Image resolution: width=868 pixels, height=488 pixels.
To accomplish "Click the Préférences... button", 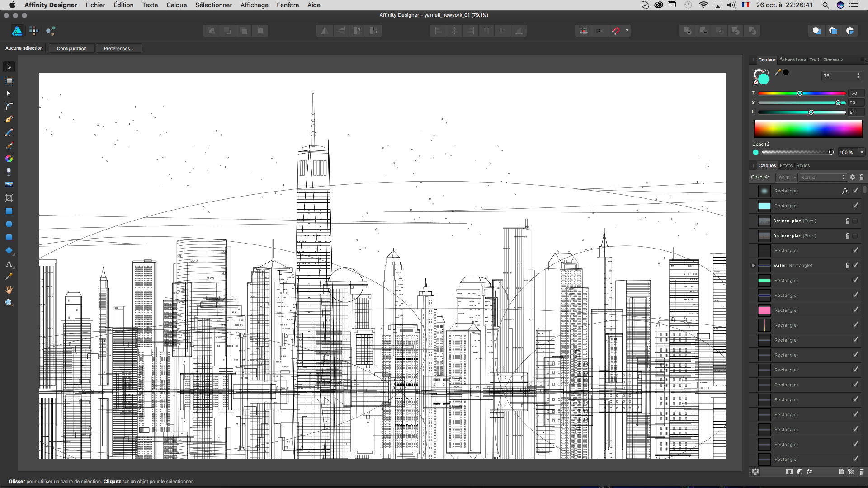I will click(118, 48).
